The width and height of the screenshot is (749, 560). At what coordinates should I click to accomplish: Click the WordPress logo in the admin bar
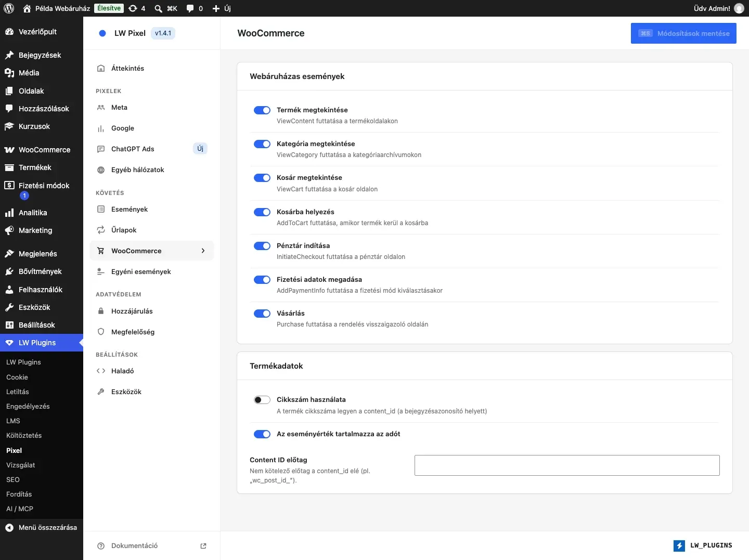coord(9,8)
